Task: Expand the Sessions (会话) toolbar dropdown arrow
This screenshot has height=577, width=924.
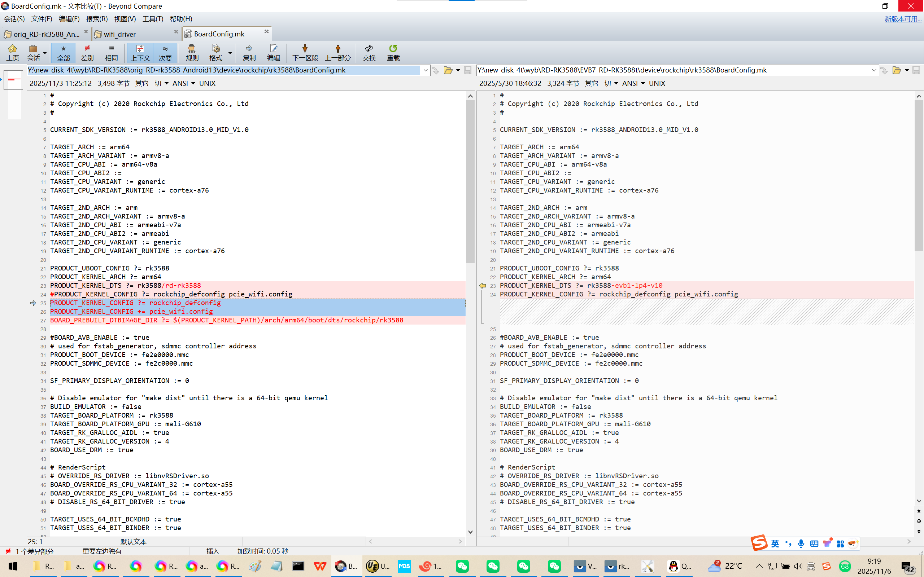Action: pos(45,53)
